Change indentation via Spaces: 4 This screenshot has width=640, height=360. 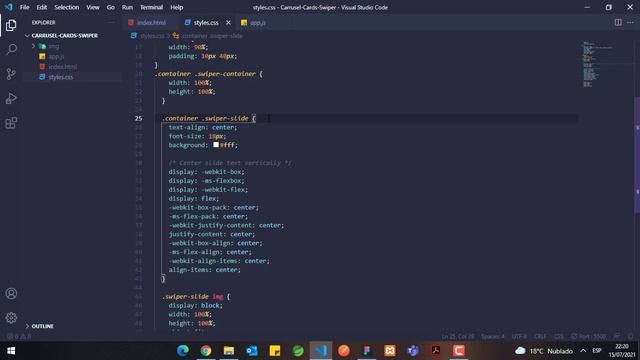coord(493,336)
